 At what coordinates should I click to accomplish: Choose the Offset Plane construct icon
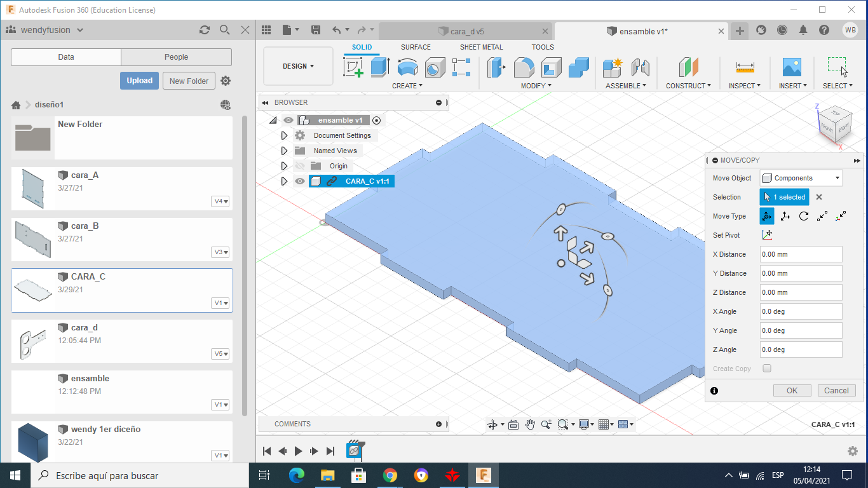coord(688,67)
